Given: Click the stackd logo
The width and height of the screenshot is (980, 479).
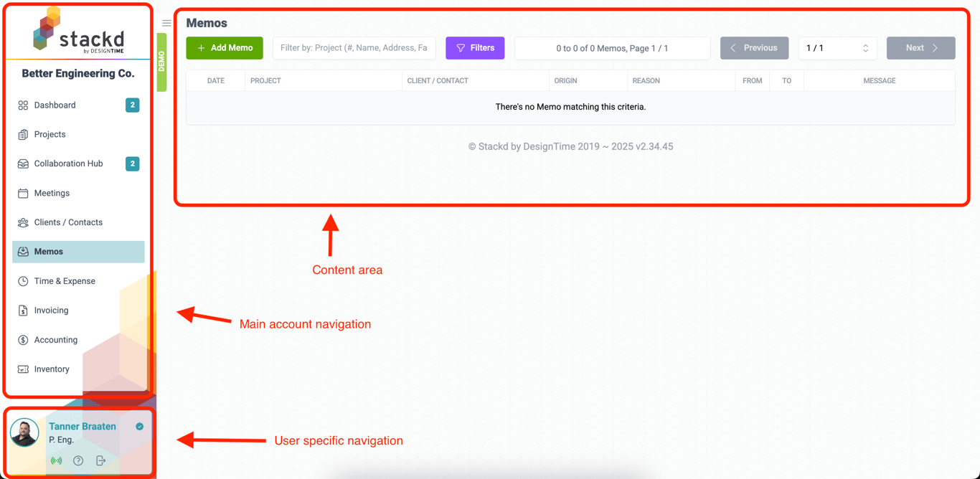Looking at the screenshot, I should point(79,30).
